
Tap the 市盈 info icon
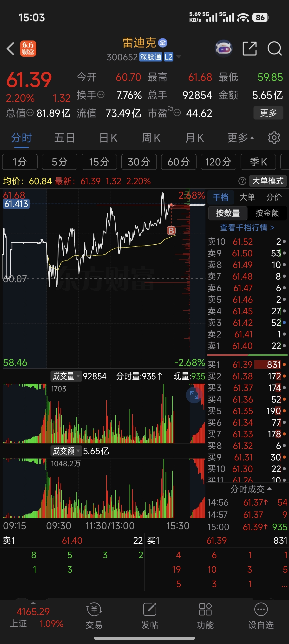tap(177, 113)
